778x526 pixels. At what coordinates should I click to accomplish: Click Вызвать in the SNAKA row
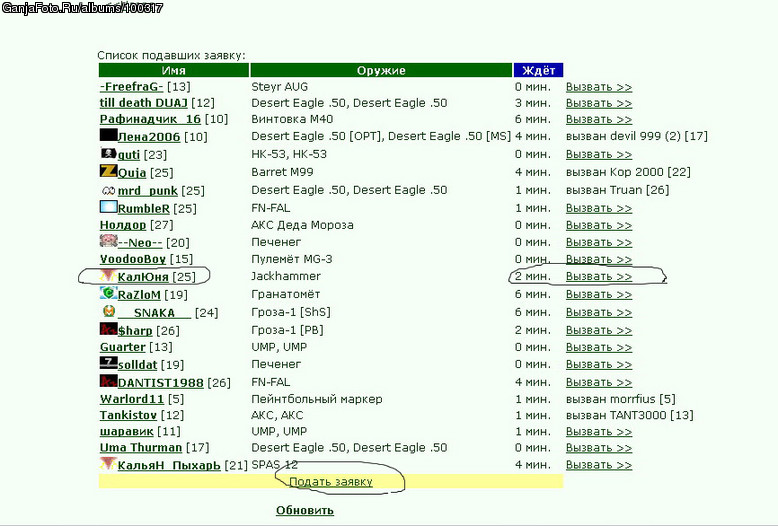point(599,313)
